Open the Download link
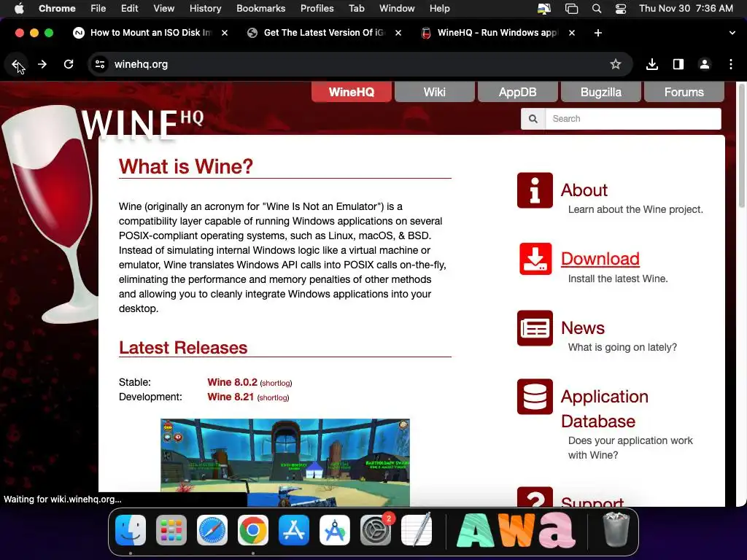The image size is (747, 560). pyautogui.click(x=600, y=259)
